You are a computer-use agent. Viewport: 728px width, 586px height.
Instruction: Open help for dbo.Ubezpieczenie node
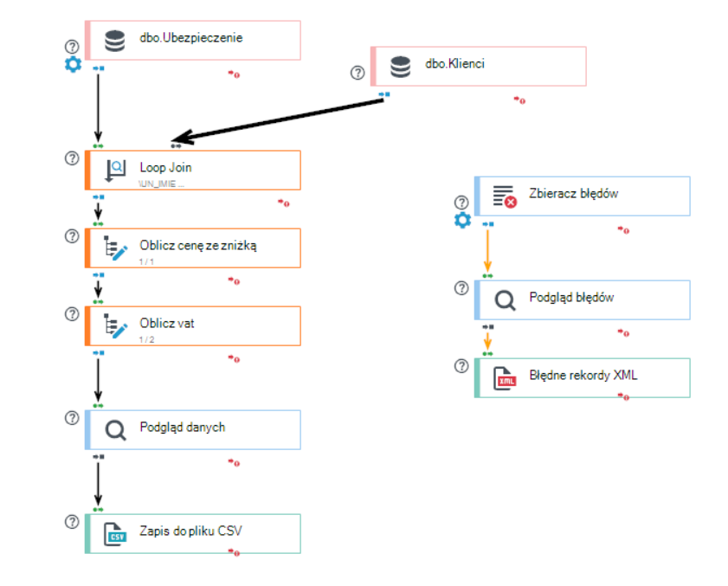tap(72, 47)
